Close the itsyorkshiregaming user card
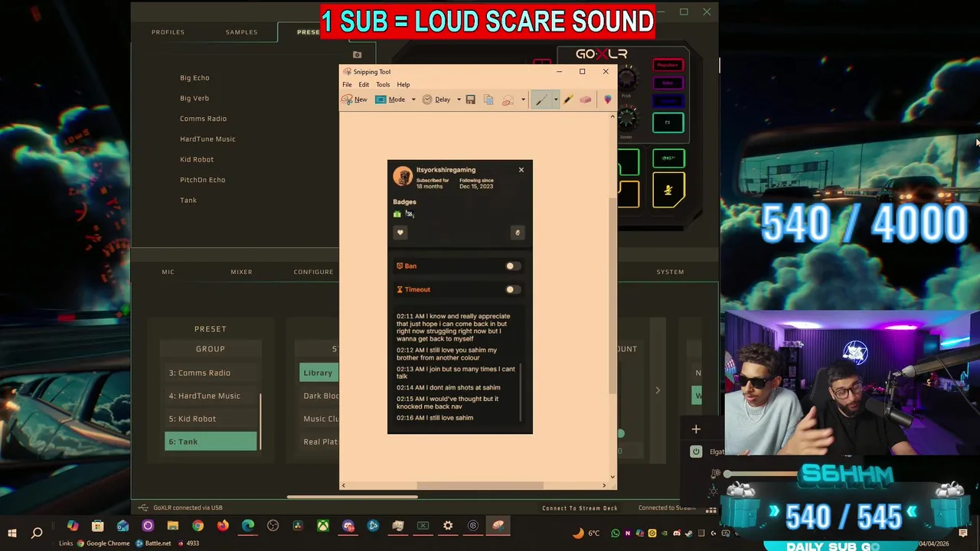The height and width of the screenshot is (551, 980). 521,169
